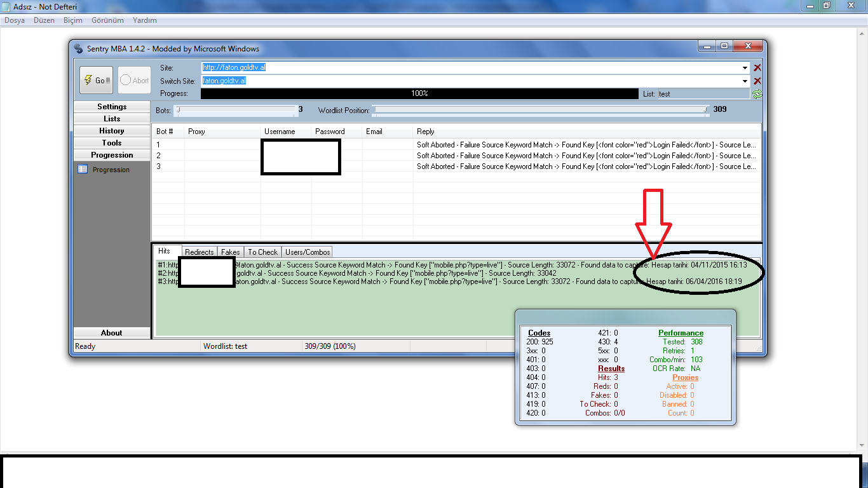Click the red X beside Site field

click(x=757, y=67)
